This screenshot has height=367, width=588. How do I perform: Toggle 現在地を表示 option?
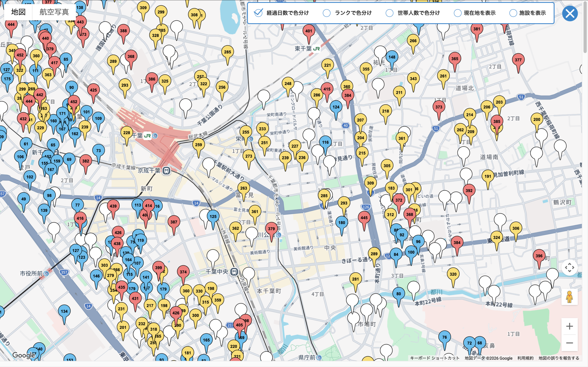[x=458, y=13]
